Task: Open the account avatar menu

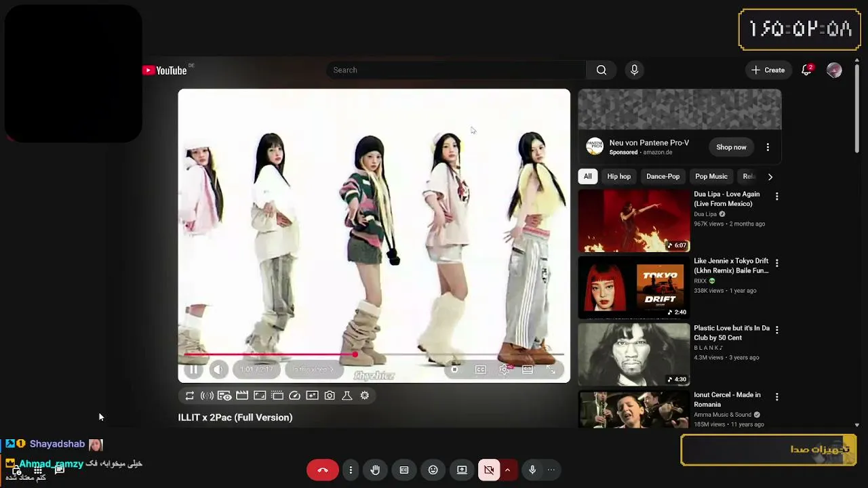Action: click(x=834, y=70)
